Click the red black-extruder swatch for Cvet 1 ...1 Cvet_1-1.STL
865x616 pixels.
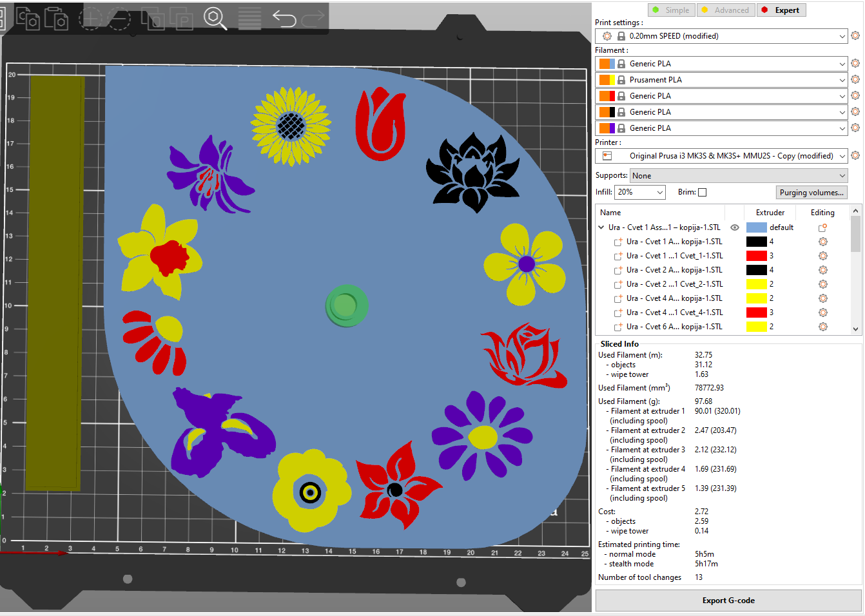click(x=756, y=256)
